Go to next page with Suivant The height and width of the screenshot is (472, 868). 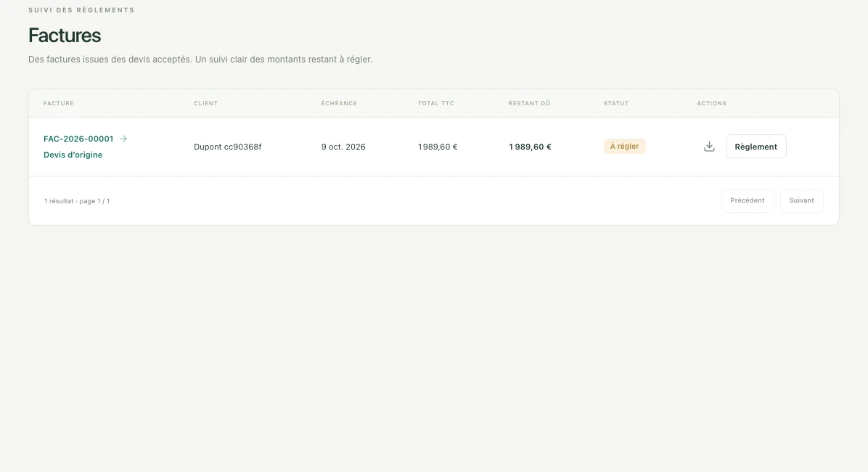pos(801,200)
